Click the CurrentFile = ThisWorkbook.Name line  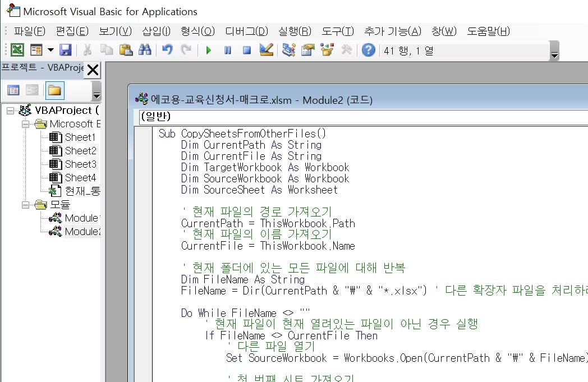click(x=268, y=246)
